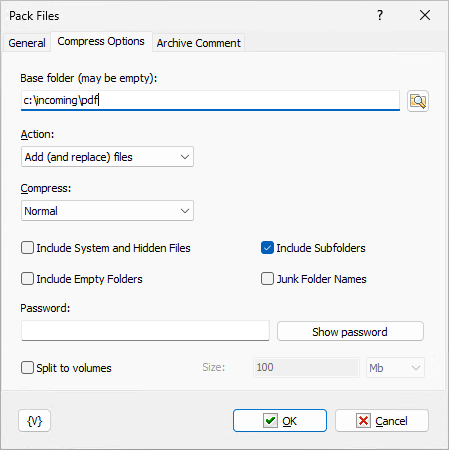Expand the Action dropdown list

tap(107, 157)
